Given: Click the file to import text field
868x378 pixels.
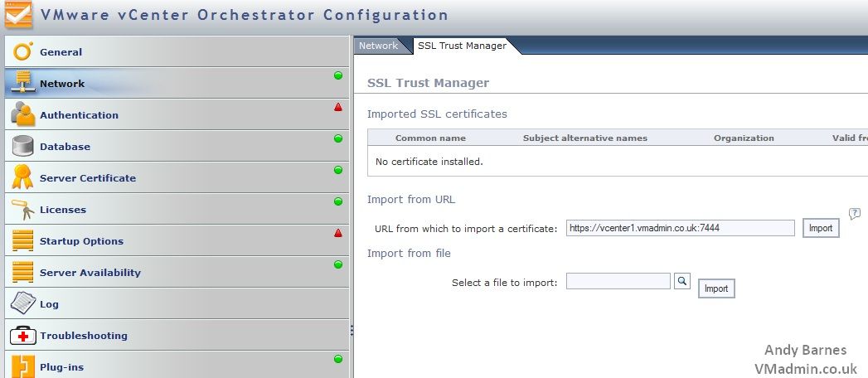Looking at the screenshot, I should [x=618, y=282].
